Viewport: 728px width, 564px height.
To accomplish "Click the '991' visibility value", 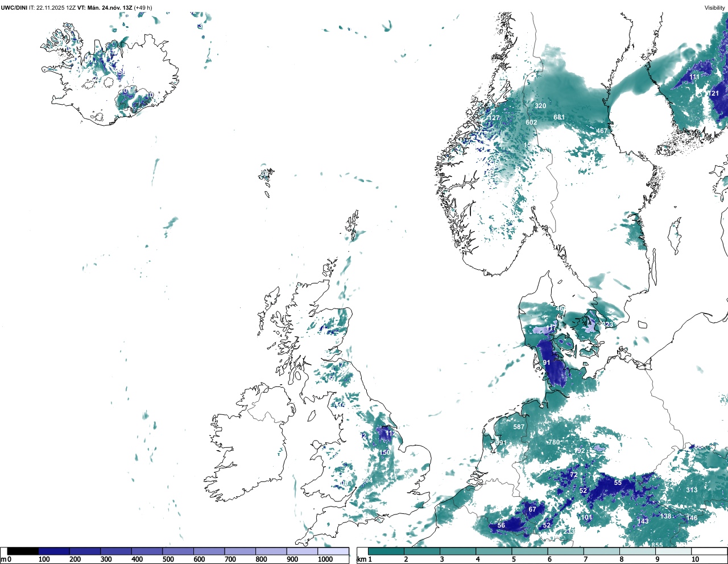I will pyautogui.click(x=500, y=443).
